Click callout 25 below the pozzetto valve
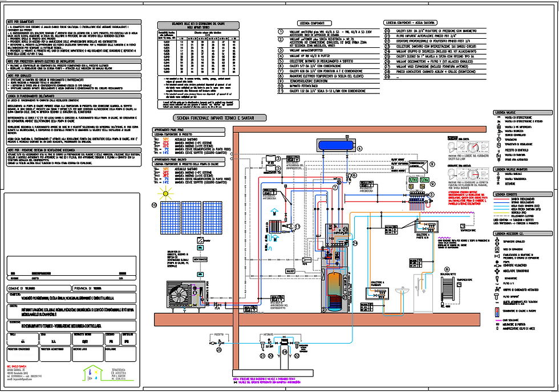559x392 pixels. [x=219, y=349]
